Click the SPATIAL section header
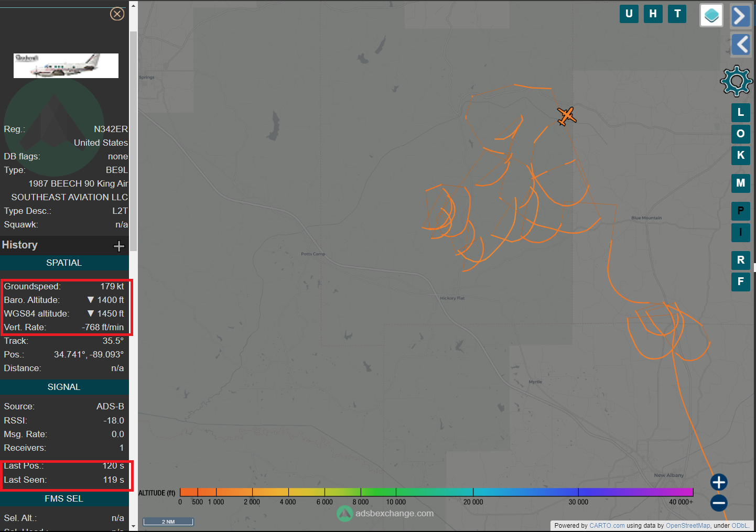Image resolution: width=756 pixels, height=532 pixels. (64, 263)
